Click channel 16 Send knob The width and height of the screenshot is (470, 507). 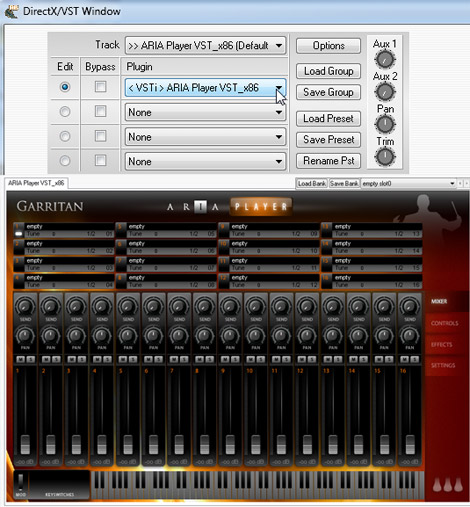click(410, 306)
